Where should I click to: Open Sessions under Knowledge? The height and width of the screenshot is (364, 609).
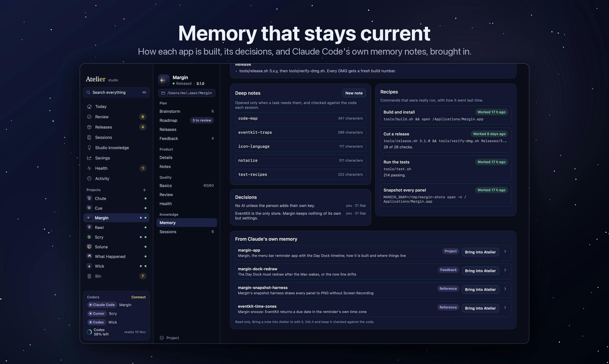tap(187, 232)
